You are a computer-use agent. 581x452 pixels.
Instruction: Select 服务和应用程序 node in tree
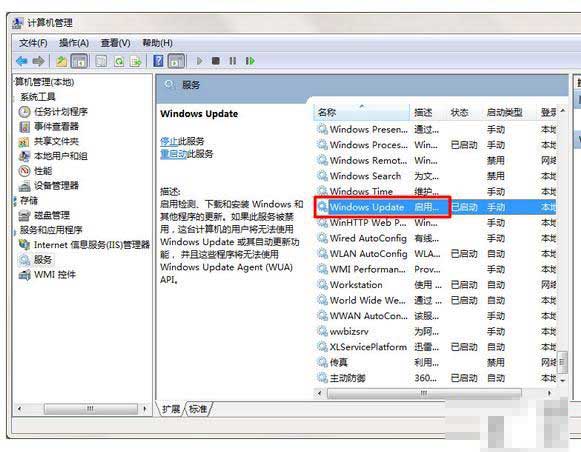[x=51, y=230]
